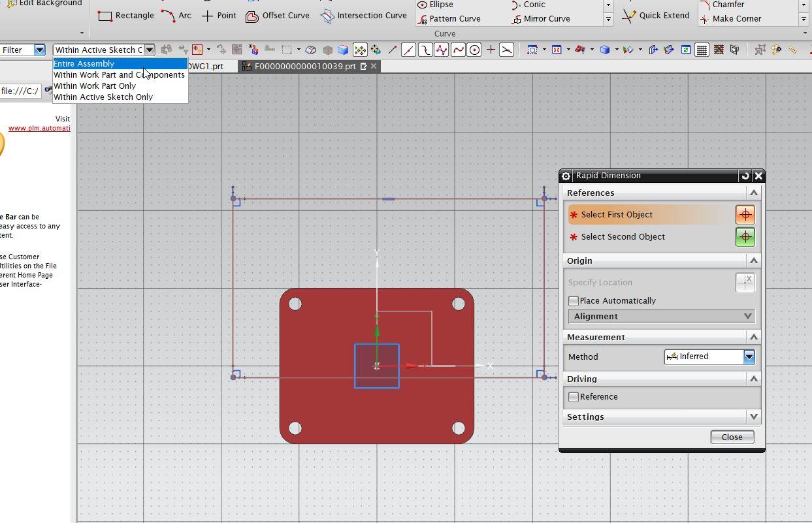Open the Method dropdown showing Inferred

[x=749, y=357]
